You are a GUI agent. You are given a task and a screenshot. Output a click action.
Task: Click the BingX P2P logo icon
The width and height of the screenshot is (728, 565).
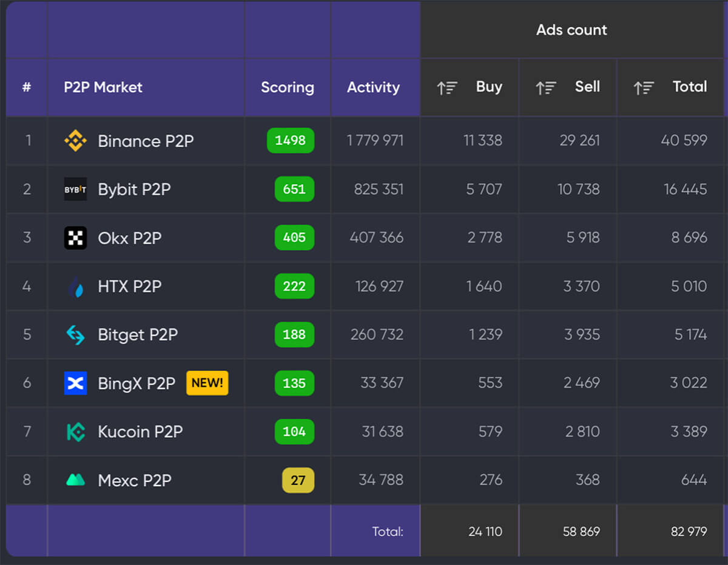click(x=75, y=383)
